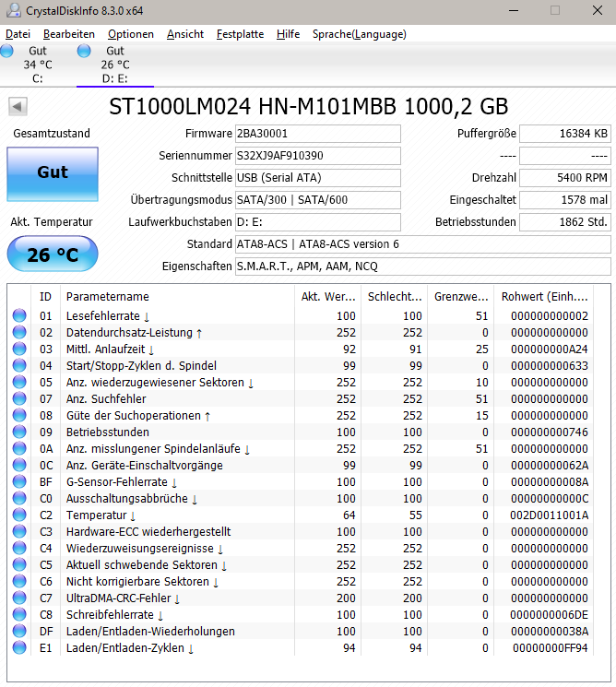
Task: Click the Firmware field 2BA30001
Action: point(317,134)
